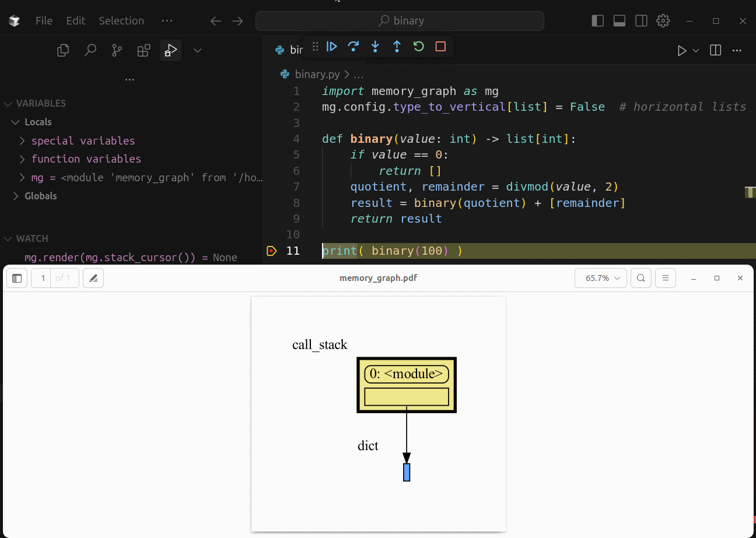Image resolution: width=756 pixels, height=538 pixels.
Task: Click the PDF page number field
Action: [42, 278]
